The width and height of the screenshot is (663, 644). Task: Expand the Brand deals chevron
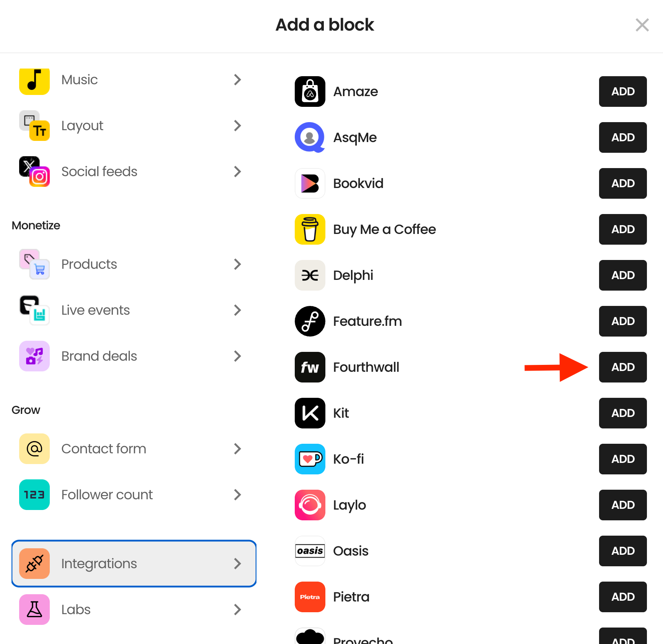[x=237, y=356]
